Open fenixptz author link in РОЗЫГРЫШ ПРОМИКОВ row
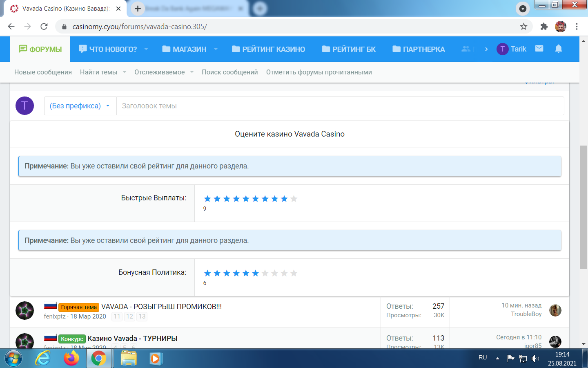 55,316
